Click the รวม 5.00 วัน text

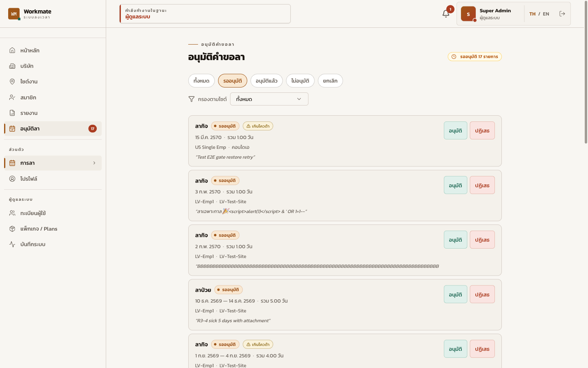coord(274,301)
